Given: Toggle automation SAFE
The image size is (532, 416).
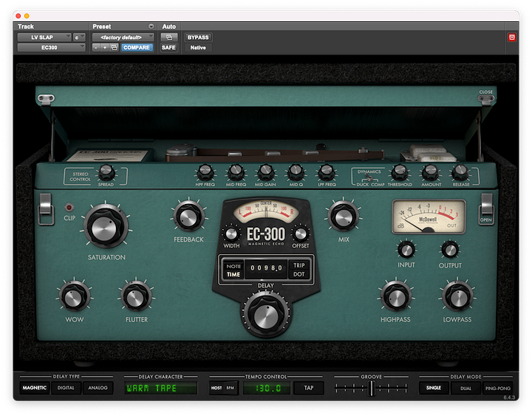Looking at the screenshot, I should tap(168, 47).
